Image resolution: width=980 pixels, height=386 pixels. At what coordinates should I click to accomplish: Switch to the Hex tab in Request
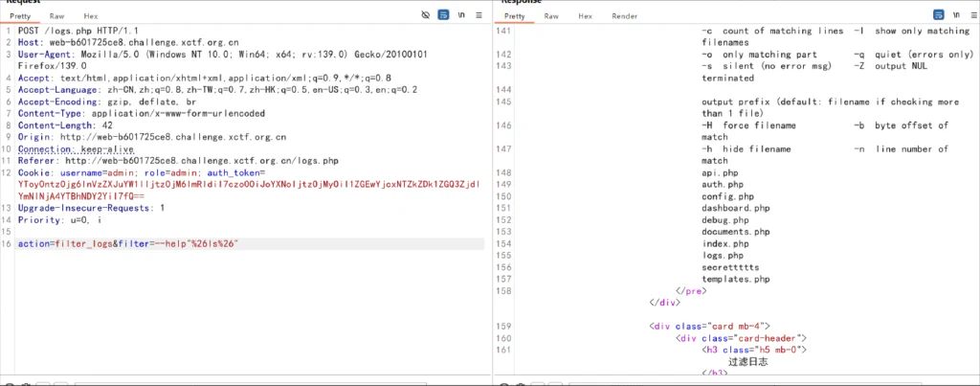(x=91, y=16)
